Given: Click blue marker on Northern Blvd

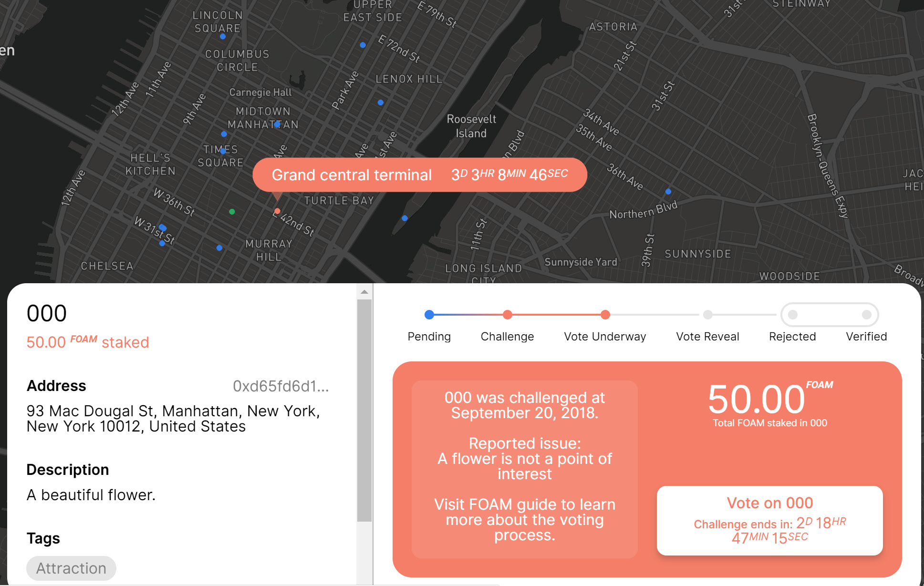Looking at the screenshot, I should tap(668, 191).
